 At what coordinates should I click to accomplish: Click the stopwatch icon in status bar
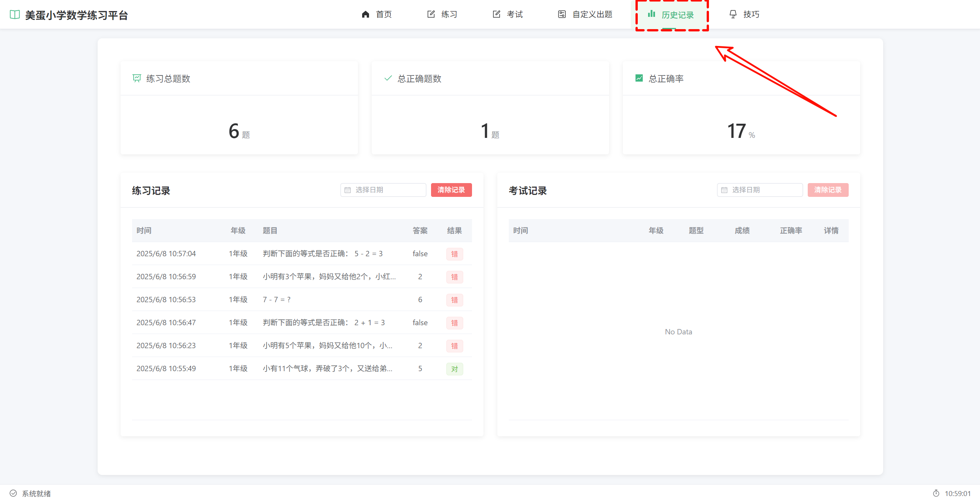pos(936,493)
